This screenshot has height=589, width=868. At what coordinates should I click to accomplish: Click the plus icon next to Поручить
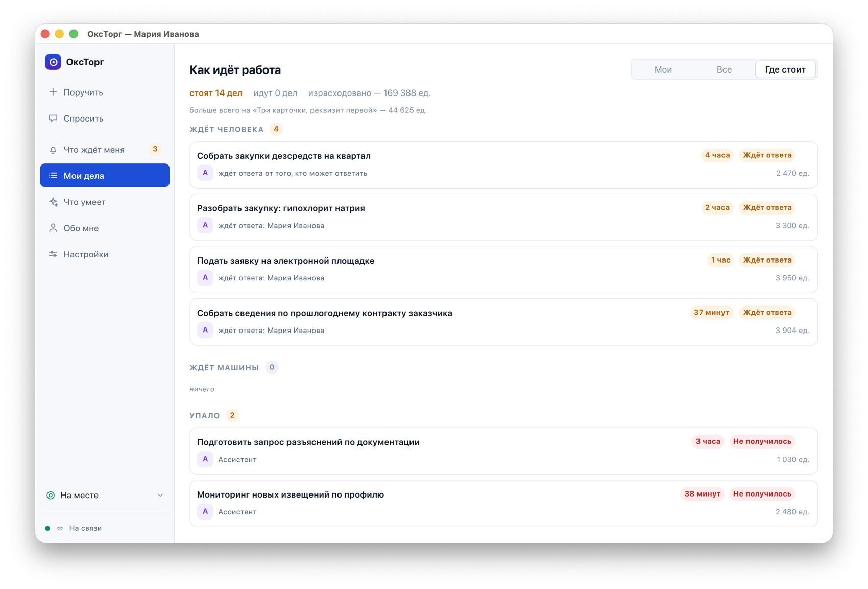tap(53, 92)
